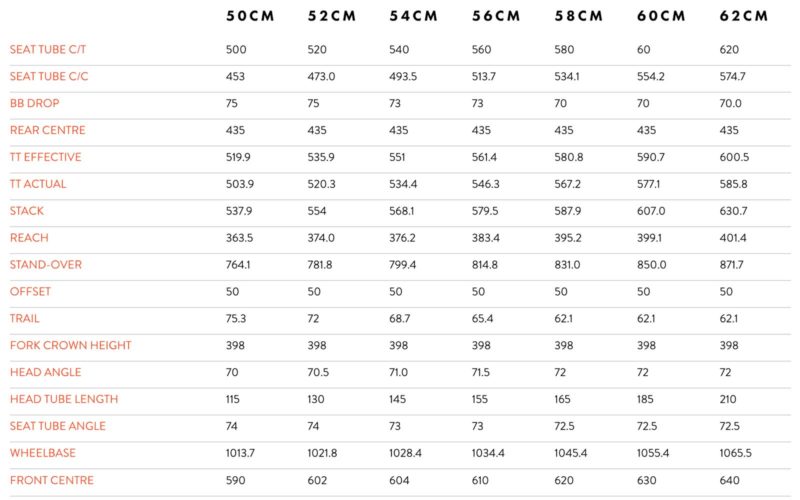Click the 383.4 reach value
This screenshot has height=500, width=800.
(486, 238)
